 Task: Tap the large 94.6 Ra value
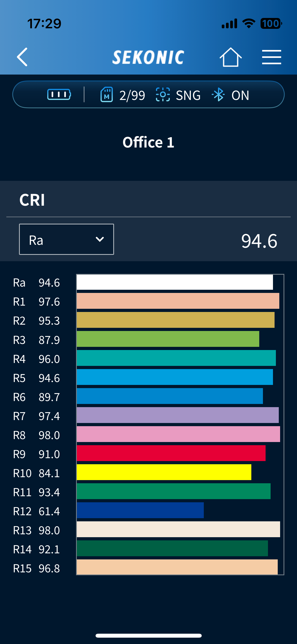pos(259,241)
